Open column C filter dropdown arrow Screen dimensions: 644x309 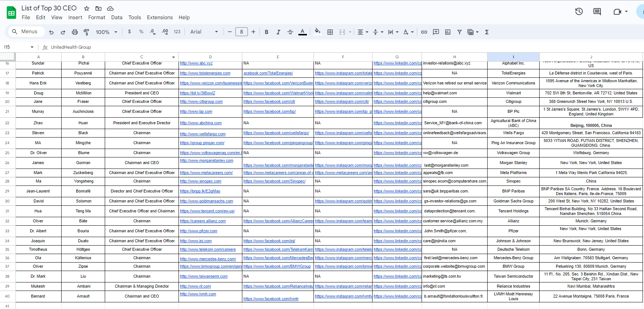[173, 57]
